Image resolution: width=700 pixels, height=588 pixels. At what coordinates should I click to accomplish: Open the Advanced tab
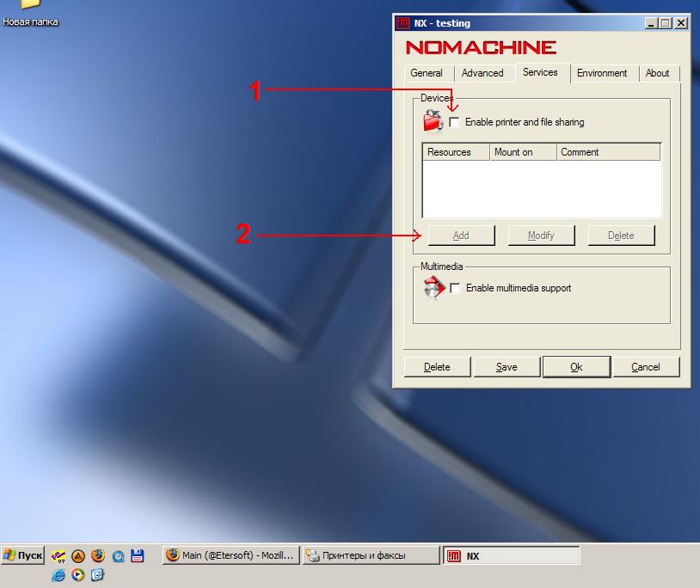click(482, 73)
